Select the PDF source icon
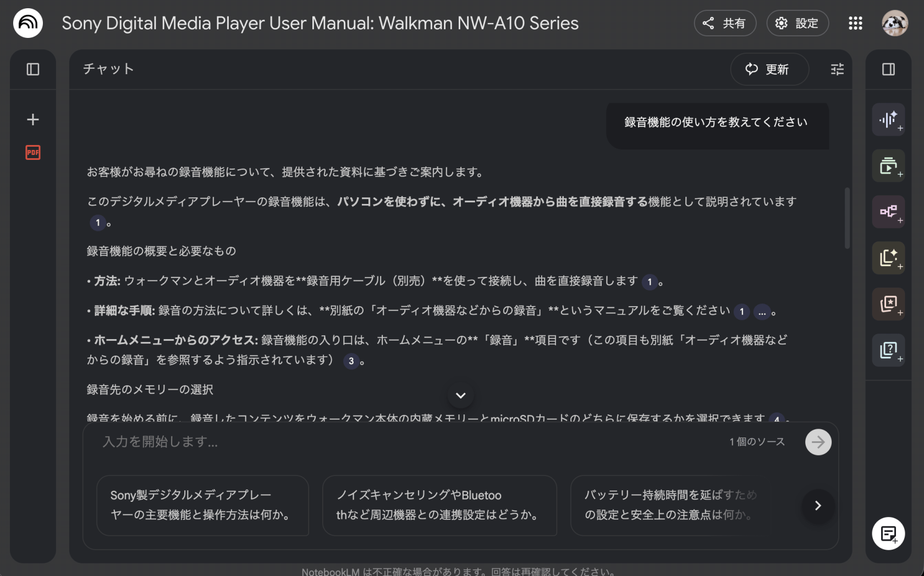 (33, 152)
